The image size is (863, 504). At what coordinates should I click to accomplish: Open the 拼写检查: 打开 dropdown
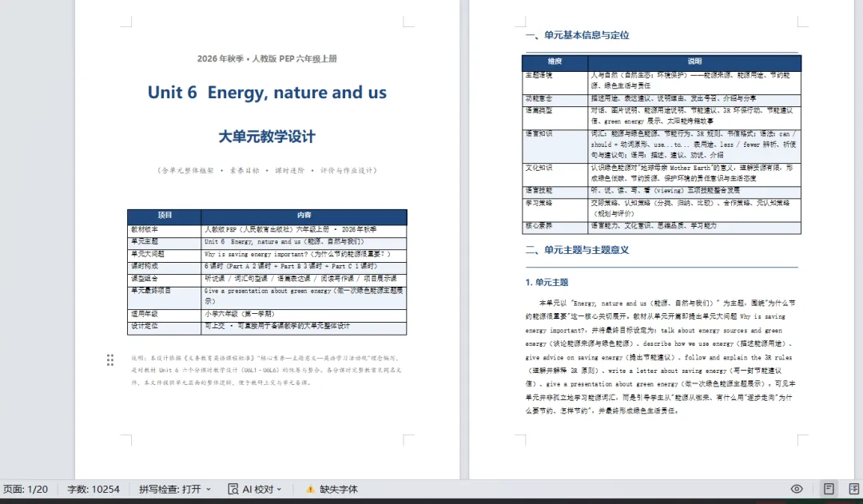[174, 489]
